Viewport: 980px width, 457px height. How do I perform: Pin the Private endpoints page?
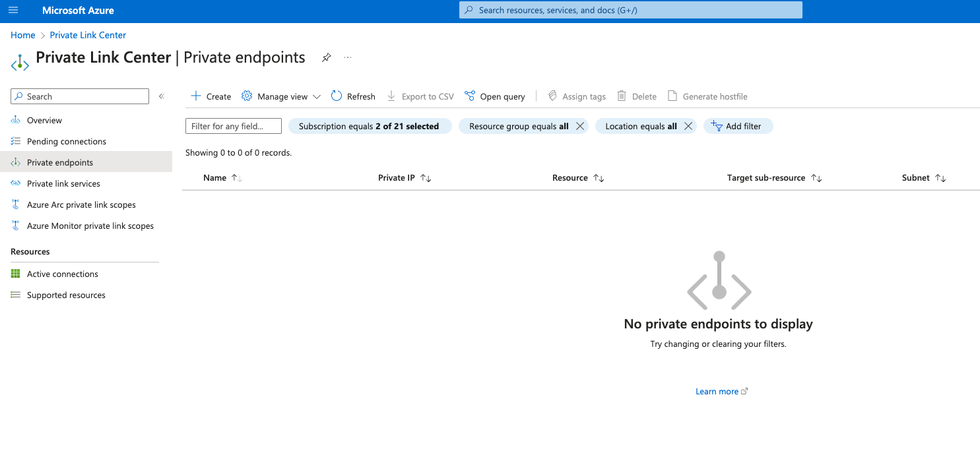(326, 57)
